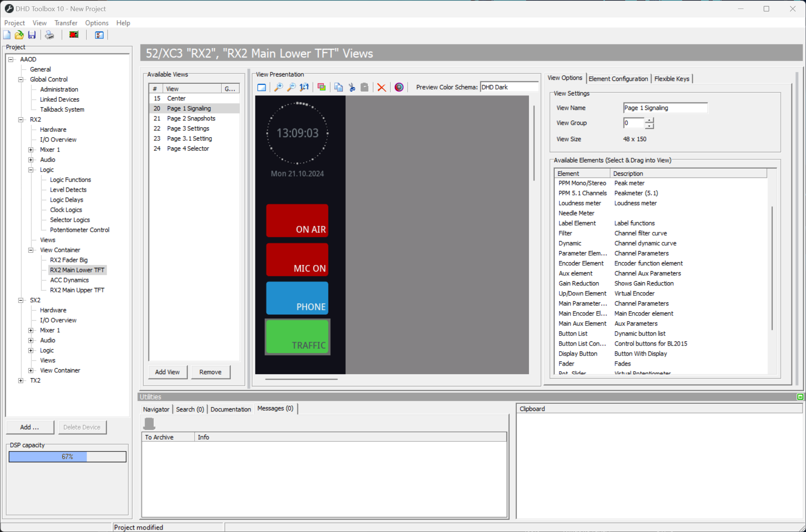Copy the selected view element
This screenshot has width=806, height=532.
coord(338,87)
